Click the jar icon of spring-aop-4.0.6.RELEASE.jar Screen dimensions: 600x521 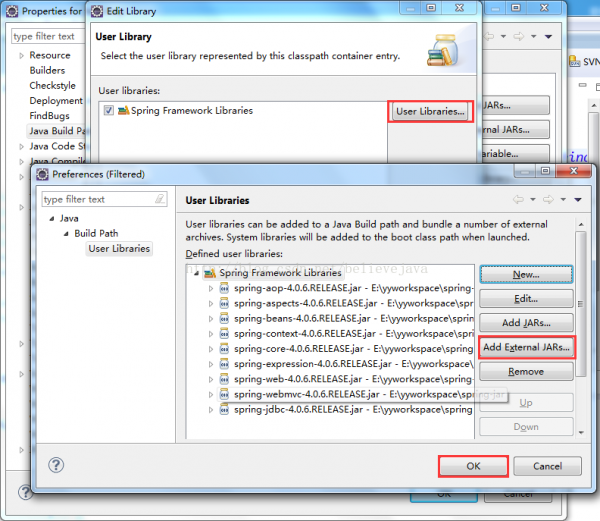[x=224, y=288]
